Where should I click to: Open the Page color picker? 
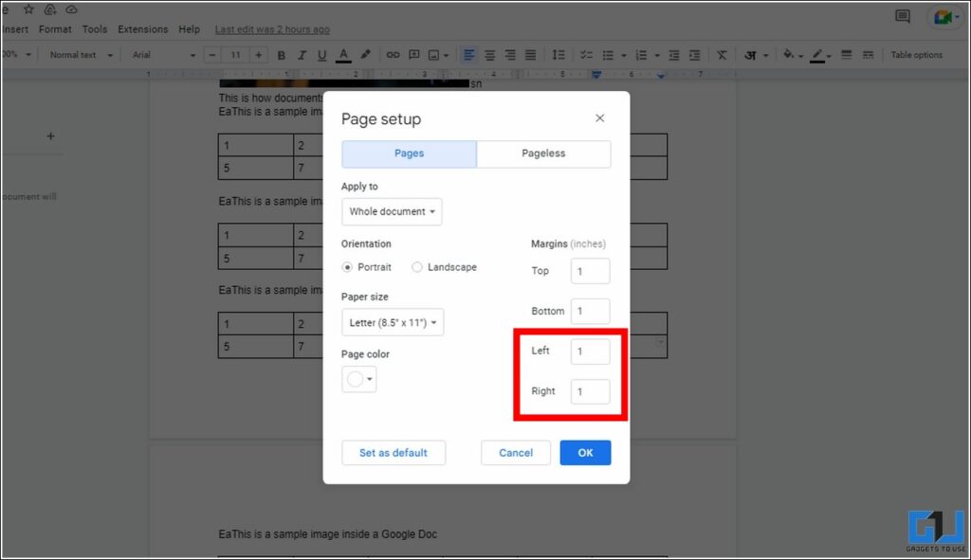click(359, 379)
